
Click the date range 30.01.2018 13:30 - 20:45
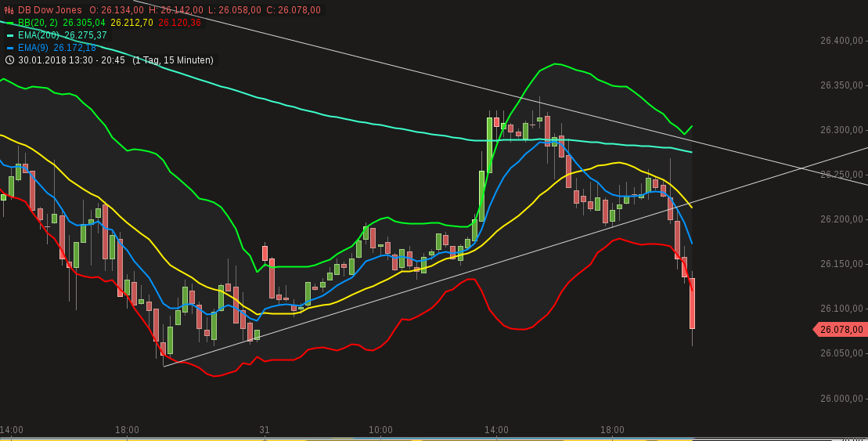pos(71,60)
